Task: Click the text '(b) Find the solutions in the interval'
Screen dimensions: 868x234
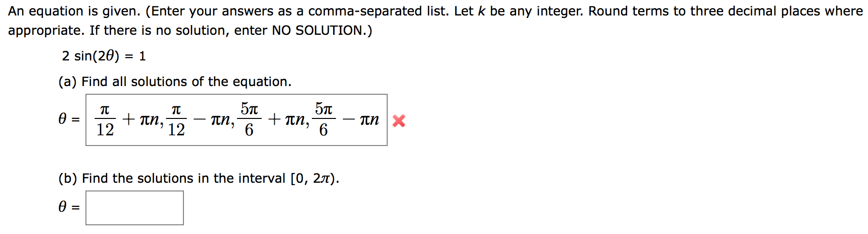Action: [172, 178]
